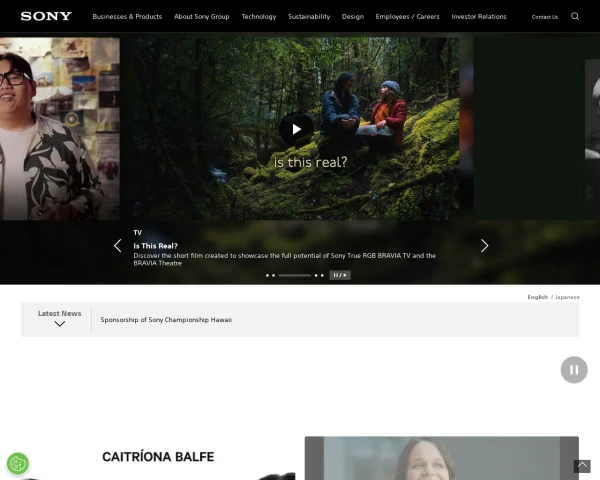Open the 'Is This Real?' slide title

[x=155, y=246]
